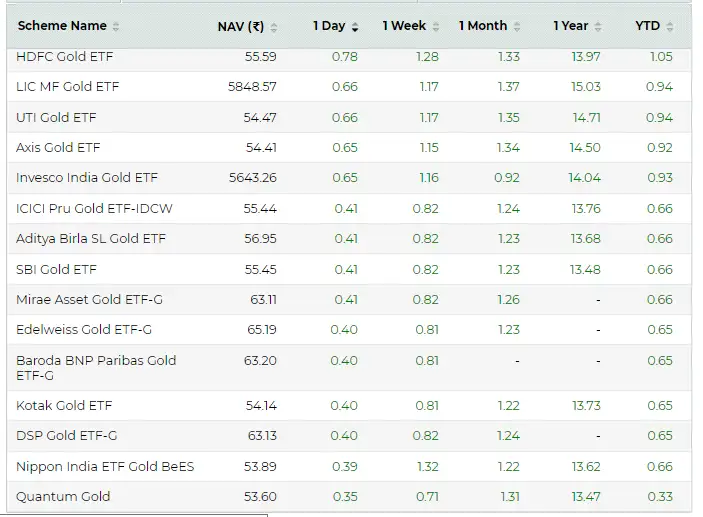Screen dimensions: 703x517
Task: Click sort arrows next to 1 Year
Action: click(x=598, y=27)
